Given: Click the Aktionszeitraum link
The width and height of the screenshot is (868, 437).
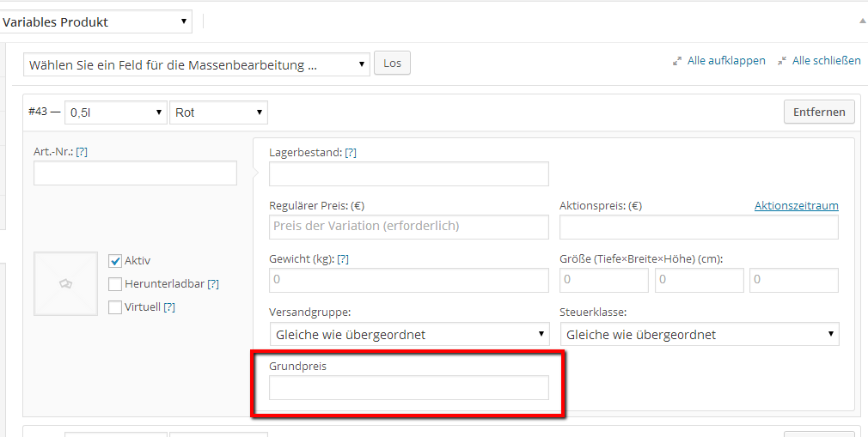Looking at the screenshot, I should click(x=796, y=206).
